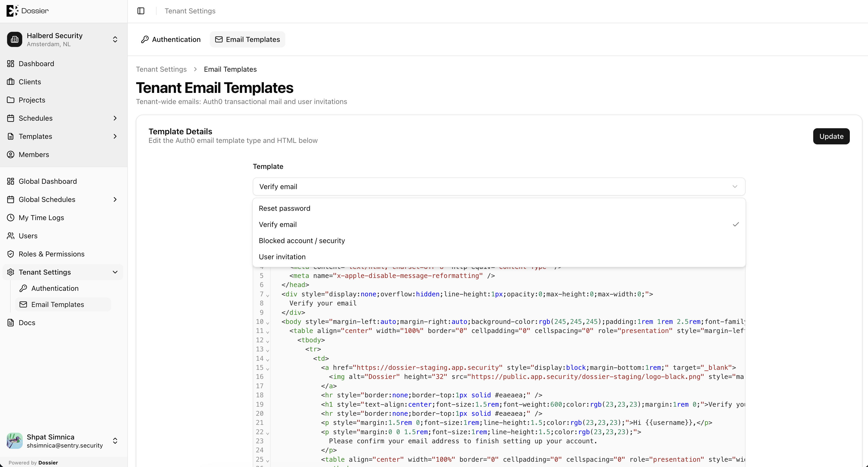Collapse the Tenant Settings chevron
This screenshot has height=467, width=868.
[x=115, y=272]
